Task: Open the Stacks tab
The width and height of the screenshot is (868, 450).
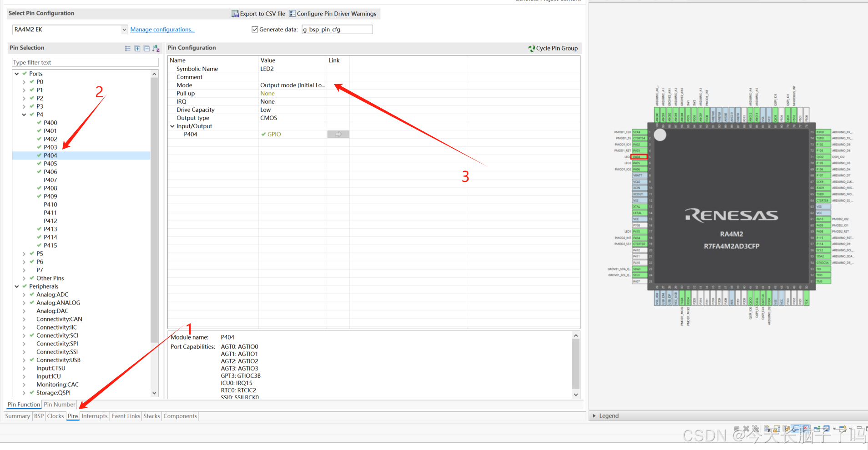Action: pos(152,416)
